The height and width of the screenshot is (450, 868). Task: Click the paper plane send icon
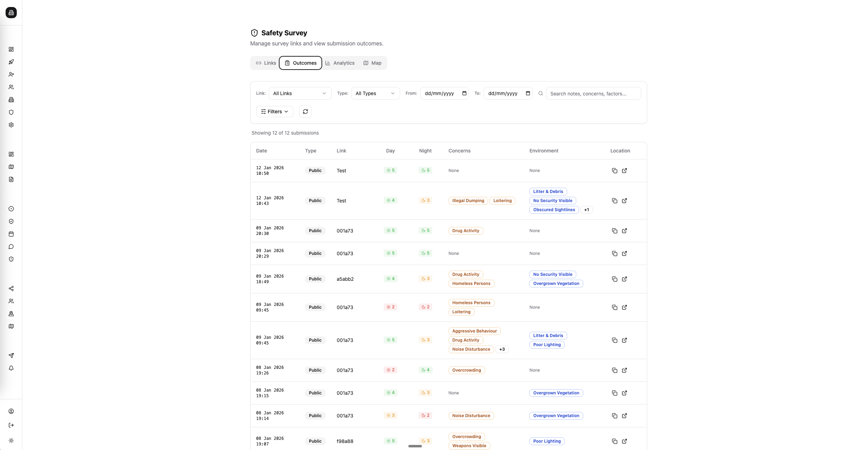coord(11,355)
